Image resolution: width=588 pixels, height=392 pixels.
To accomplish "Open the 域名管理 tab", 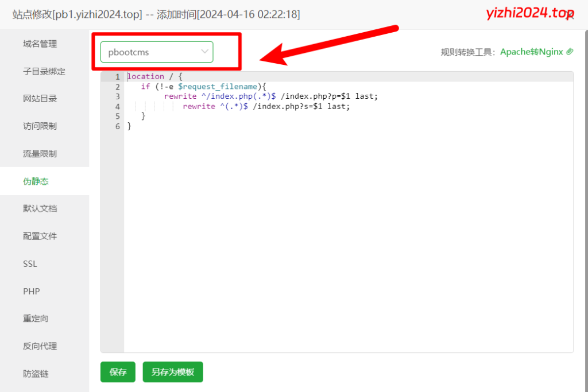I will click(40, 44).
